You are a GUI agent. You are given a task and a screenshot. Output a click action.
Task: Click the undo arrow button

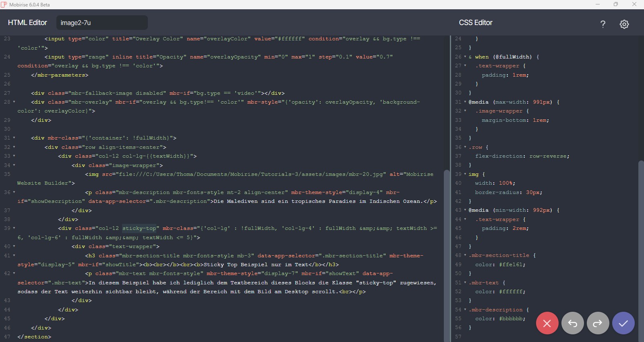click(x=572, y=323)
